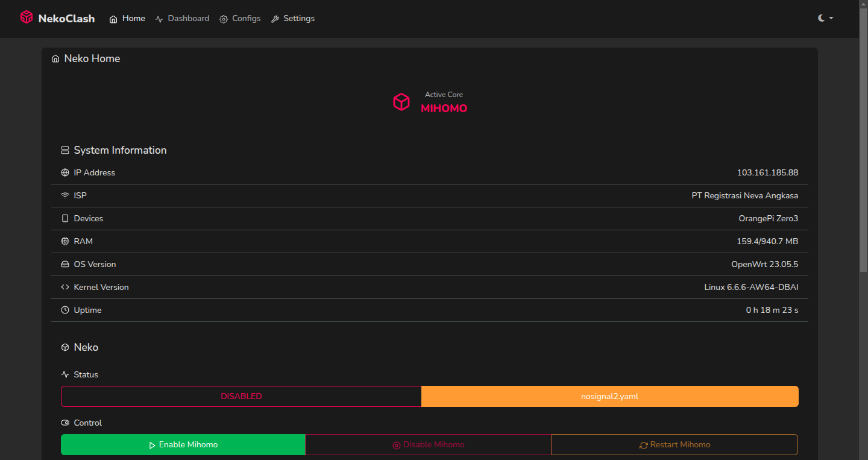
Task: Click the DISABLED status indicator
Action: point(241,396)
